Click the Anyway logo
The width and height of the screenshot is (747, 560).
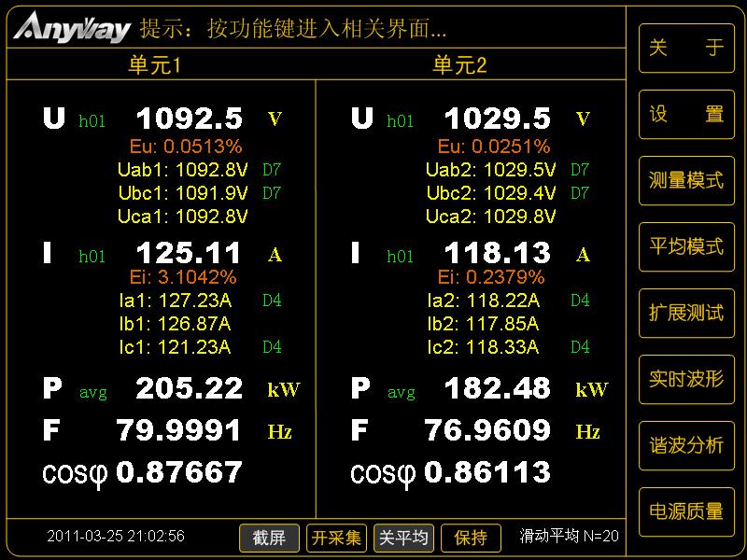pyautogui.click(x=72, y=27)
